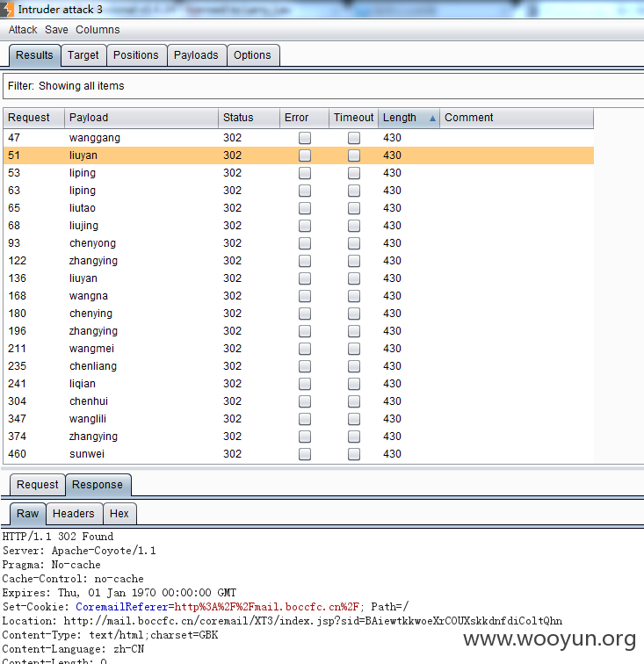Viewport: 644px width, 664px height.
Task: Select request 53 in the results table
Action: point(299,173)
